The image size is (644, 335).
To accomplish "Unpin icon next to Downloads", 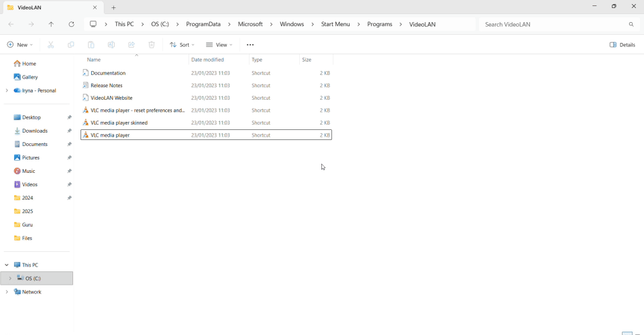I will click(69, 131).
